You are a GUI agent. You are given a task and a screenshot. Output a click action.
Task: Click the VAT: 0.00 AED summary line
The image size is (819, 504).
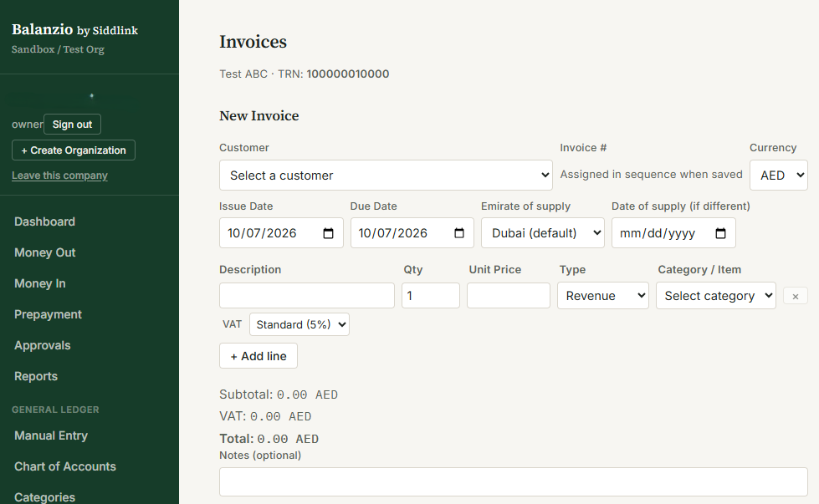tap(265, 416)
